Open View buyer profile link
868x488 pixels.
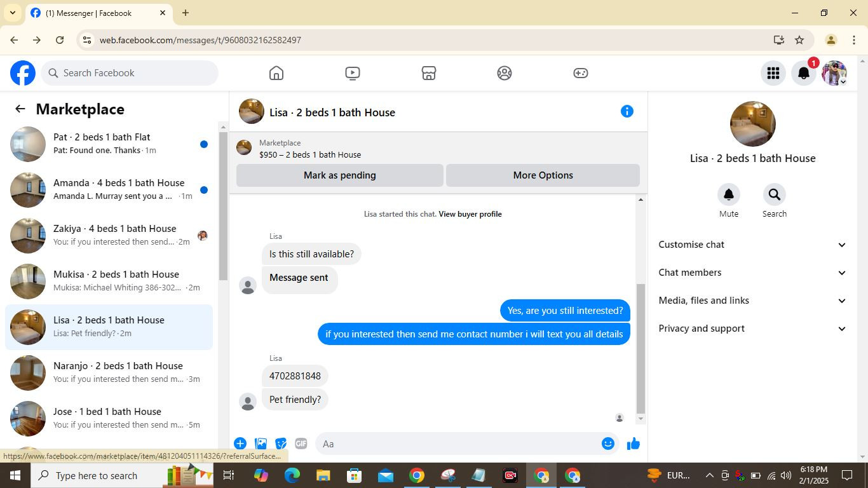point(470,214)
